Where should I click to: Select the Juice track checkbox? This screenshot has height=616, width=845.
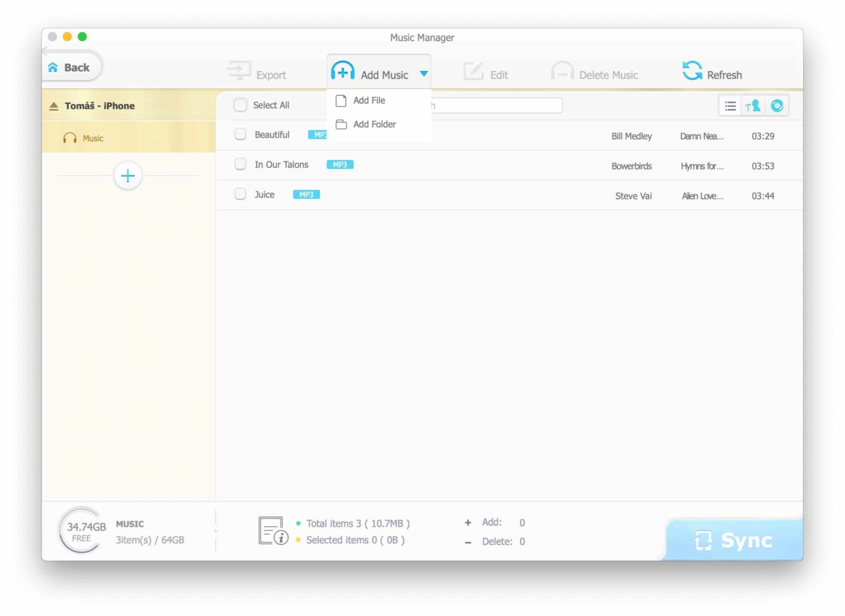[x=240, y=194]
